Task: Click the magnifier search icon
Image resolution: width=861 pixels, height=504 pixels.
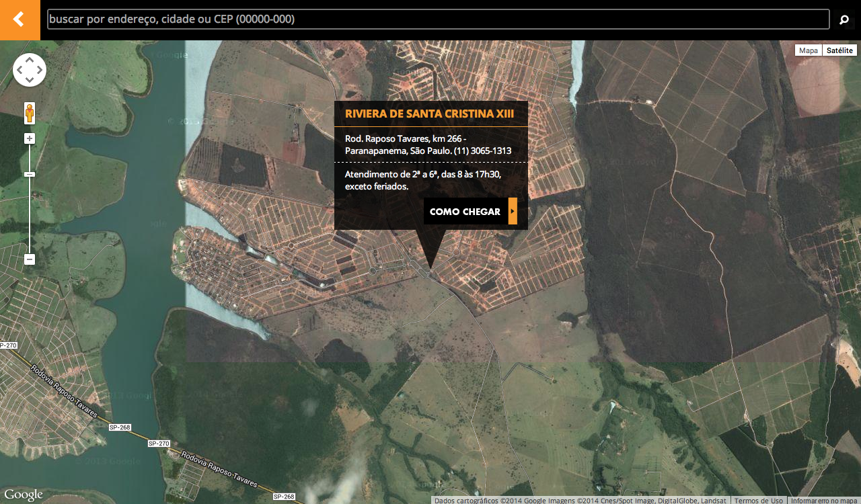Action: point(844,20)
